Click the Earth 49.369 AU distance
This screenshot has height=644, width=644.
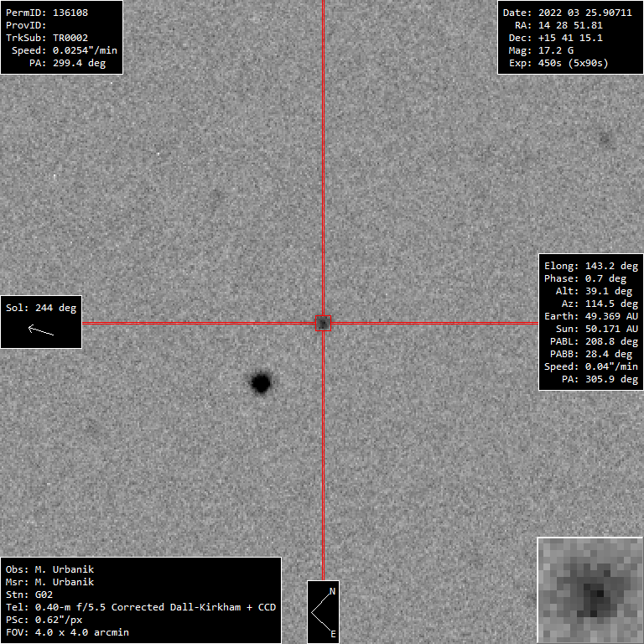click(591, 316)
